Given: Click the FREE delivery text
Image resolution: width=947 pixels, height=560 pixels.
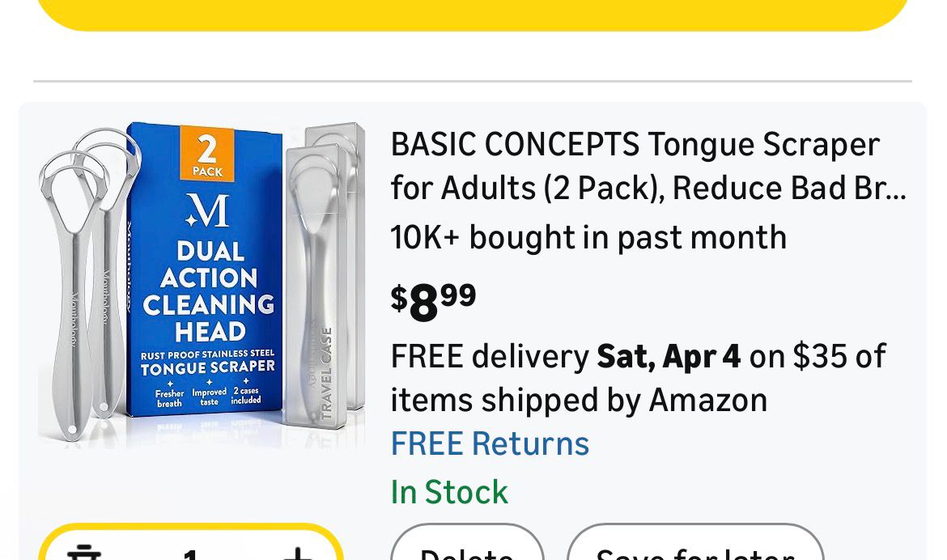Looking at the screenshot, I should (489, 356).
